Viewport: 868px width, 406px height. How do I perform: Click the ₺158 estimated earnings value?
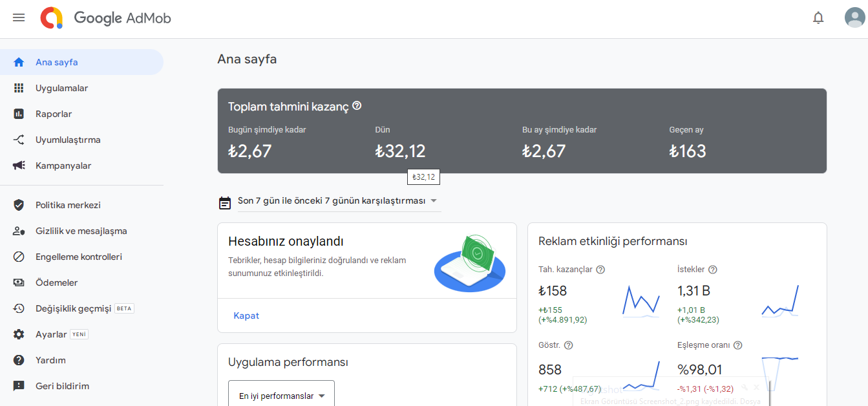(x=553, y=291)
